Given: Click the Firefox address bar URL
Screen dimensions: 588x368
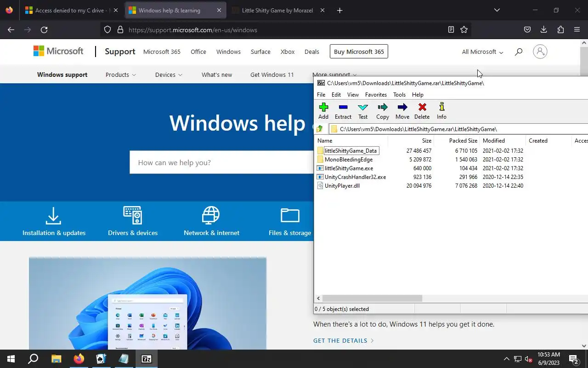Looking at the screenshot, I should pos(192,30).
